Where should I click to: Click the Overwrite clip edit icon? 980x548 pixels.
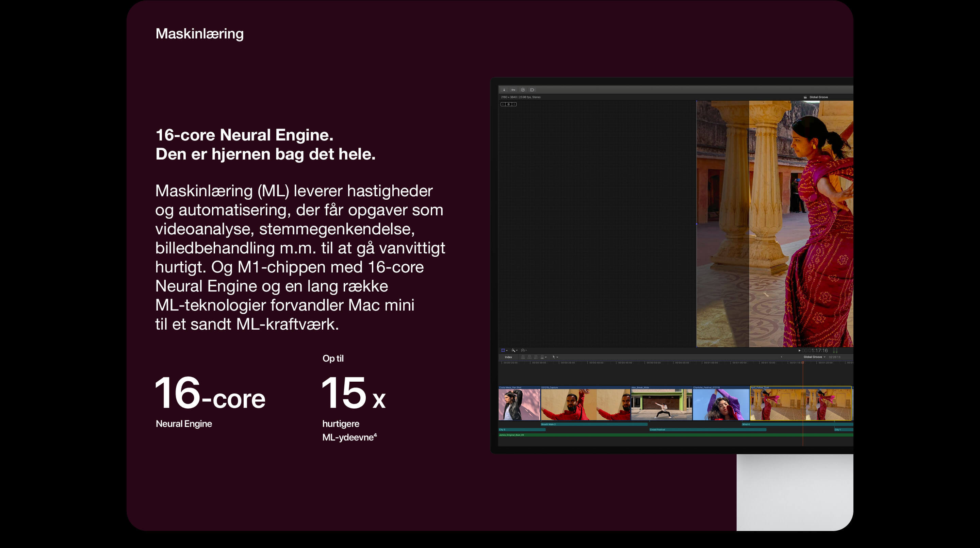[542, 357]
